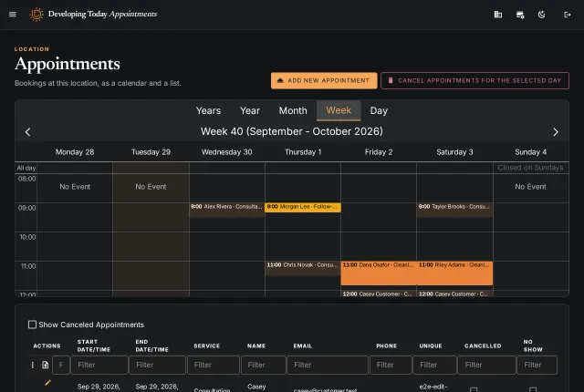Sort by End Date/Time column header

152,346
